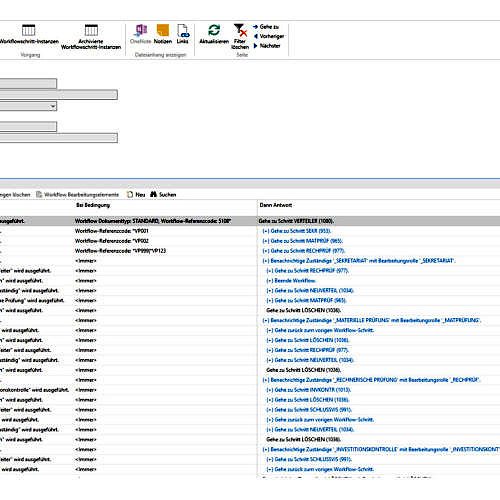Click condition cell Workflow-Referenzcode *VP002
The height and width of the screenshot is (500, 500).
[x=112, y=241]
